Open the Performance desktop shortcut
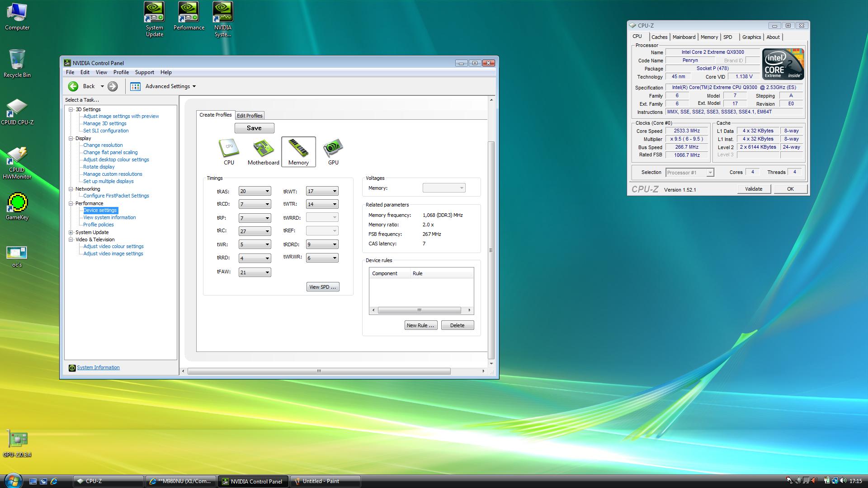This screenshot has height=488, width=868. click(x=189, y=16)
